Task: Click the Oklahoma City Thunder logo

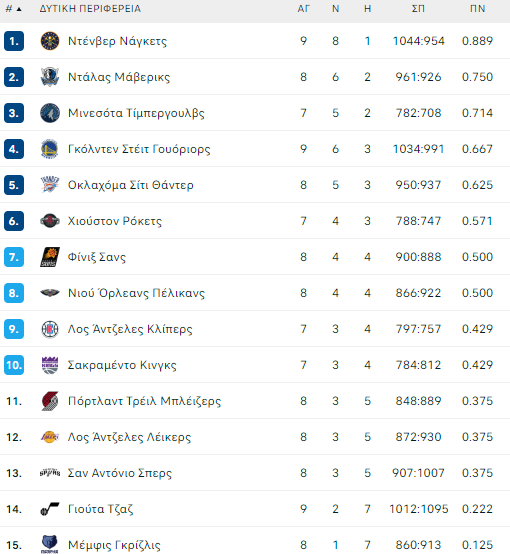Action: point(50,185)
